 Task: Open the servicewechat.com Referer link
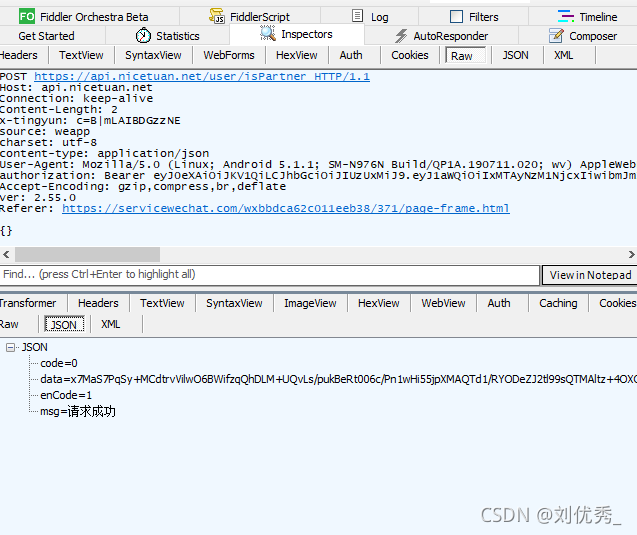click(286, 208)
